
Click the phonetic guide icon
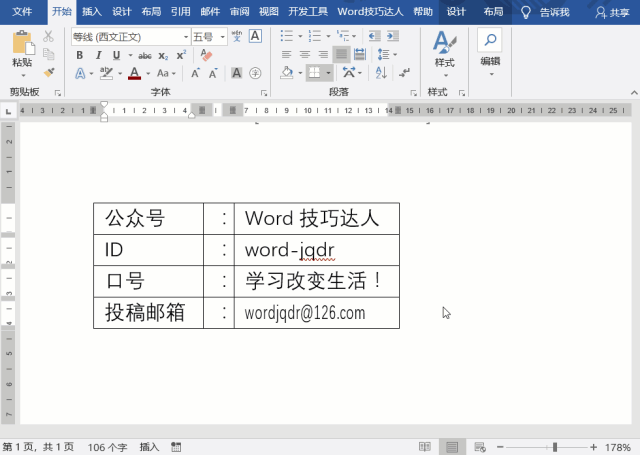236,36
